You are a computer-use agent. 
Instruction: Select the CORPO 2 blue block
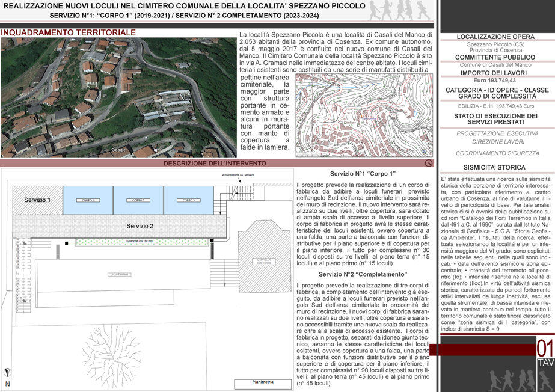tap(138, 200)
